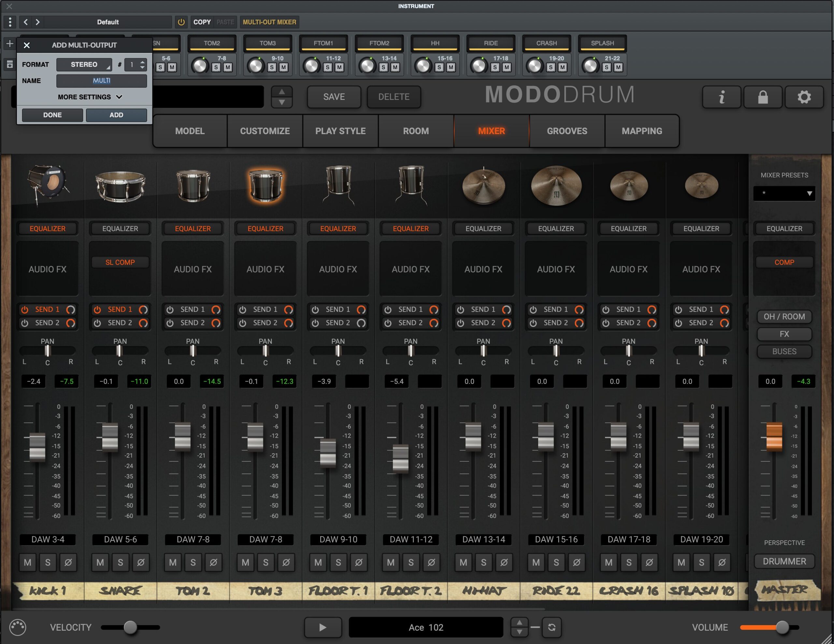The width and height of the screenshot is (834, 644).
Task: Play the Ace 102 groove
Action: point(323,627)
